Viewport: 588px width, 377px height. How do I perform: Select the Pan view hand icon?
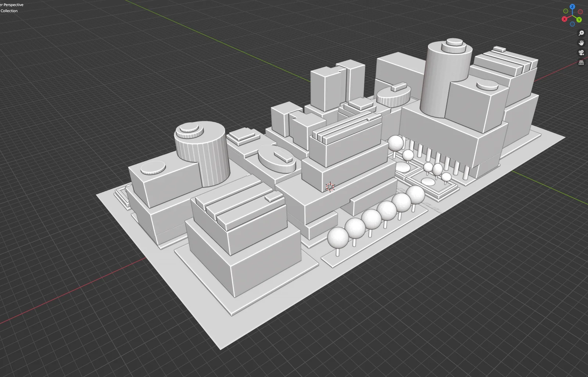pos(581,43)
